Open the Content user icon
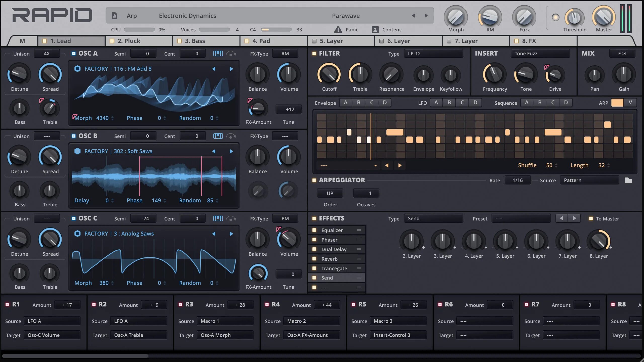This screenshot has height=362, width=644. (x=375, y=30)
